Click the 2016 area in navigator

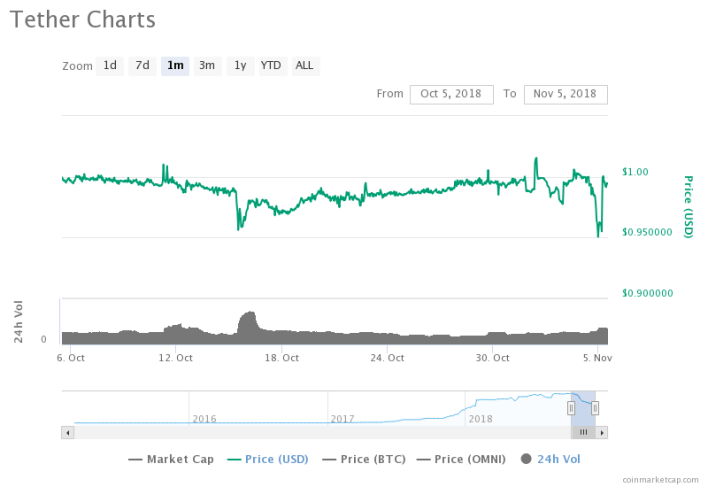[205, 419]
